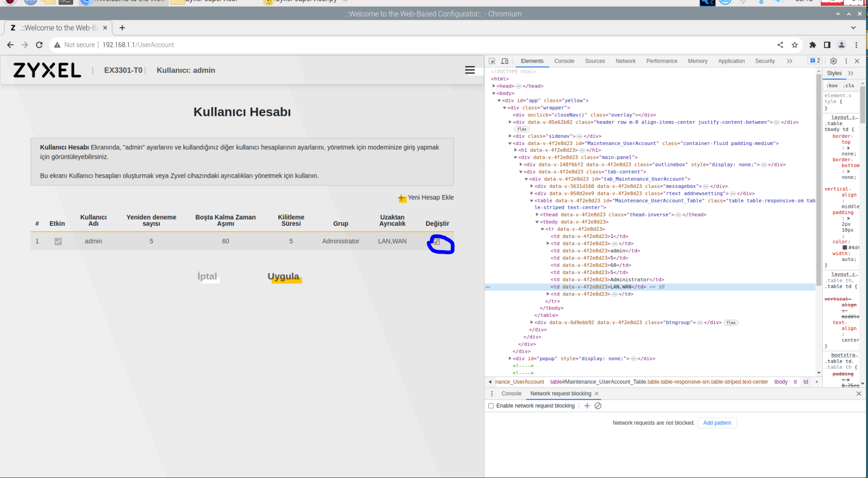Viewport: 868px width, 478px height.
Task: Select the LAN,WAN td line in Elements
Action: 650,287
